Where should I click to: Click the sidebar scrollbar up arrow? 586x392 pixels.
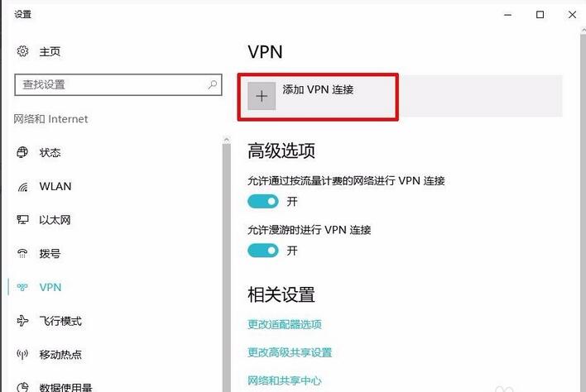(x=226, y=140)
